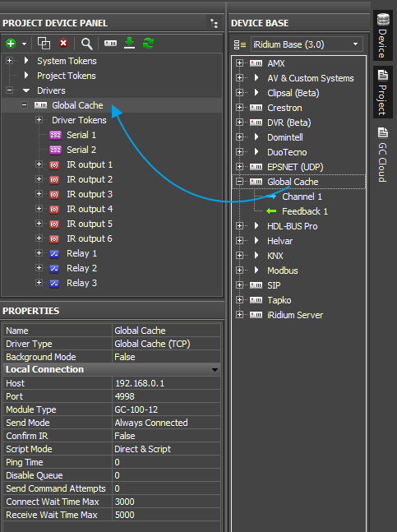Click the Driver Type value Global Cache (TCP)

[166, 344]
